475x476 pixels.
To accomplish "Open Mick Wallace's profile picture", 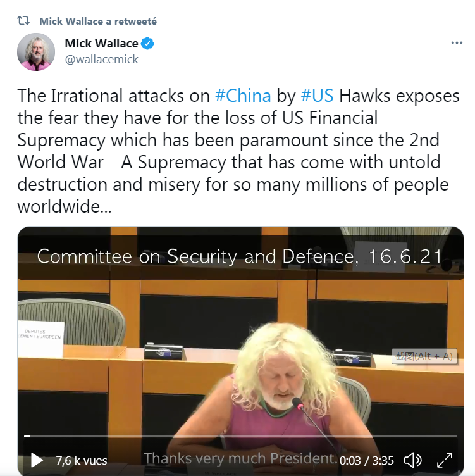I will click(36, 52).
